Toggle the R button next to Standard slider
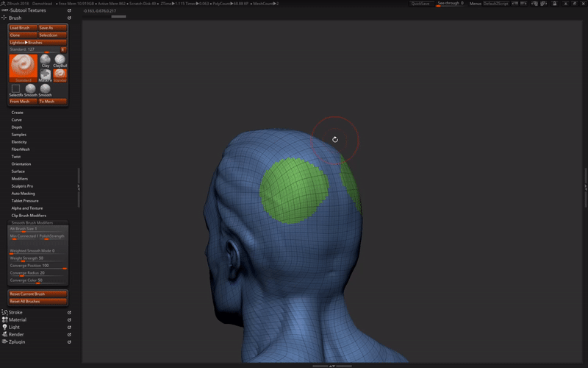588x368 pixels. [63, 49]
